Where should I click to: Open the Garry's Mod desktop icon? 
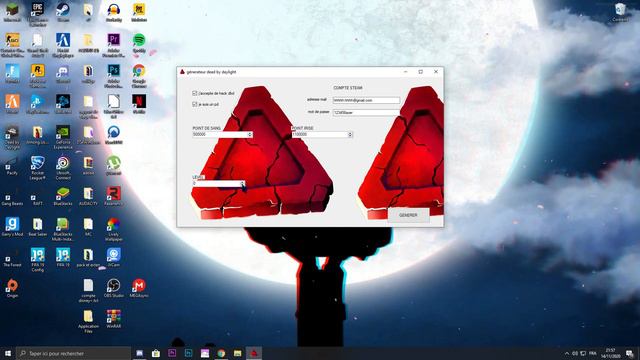pos(12,227)
